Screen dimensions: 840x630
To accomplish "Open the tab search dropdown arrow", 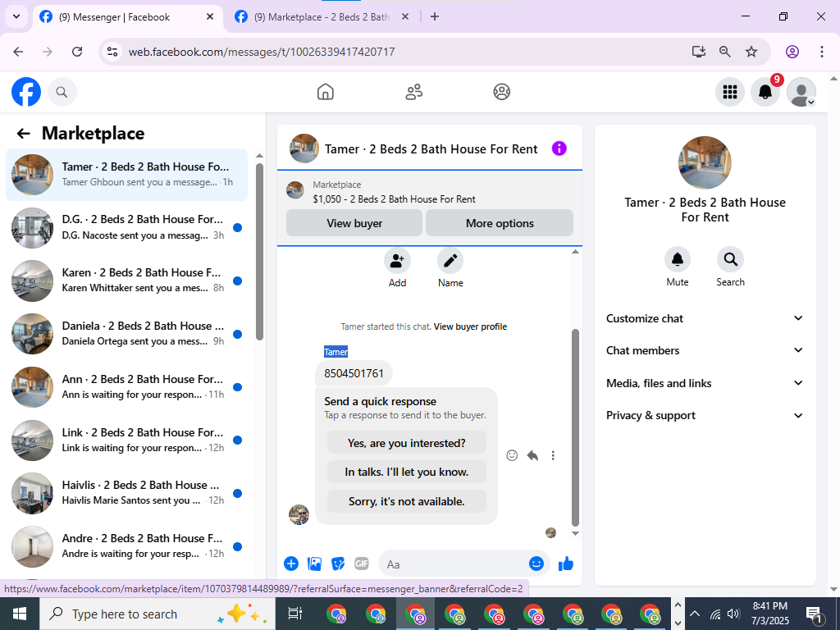I will tap(16, 16).
